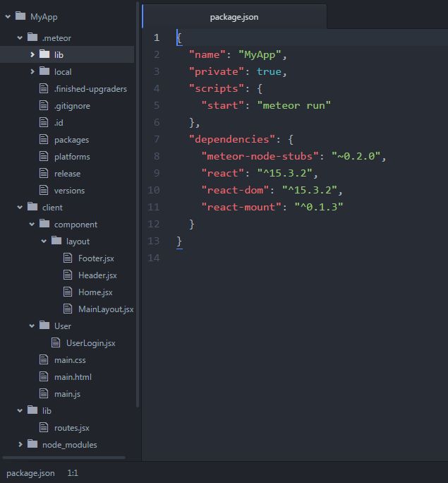Click the MyApp project folder icon

click(x=20, y=16)
